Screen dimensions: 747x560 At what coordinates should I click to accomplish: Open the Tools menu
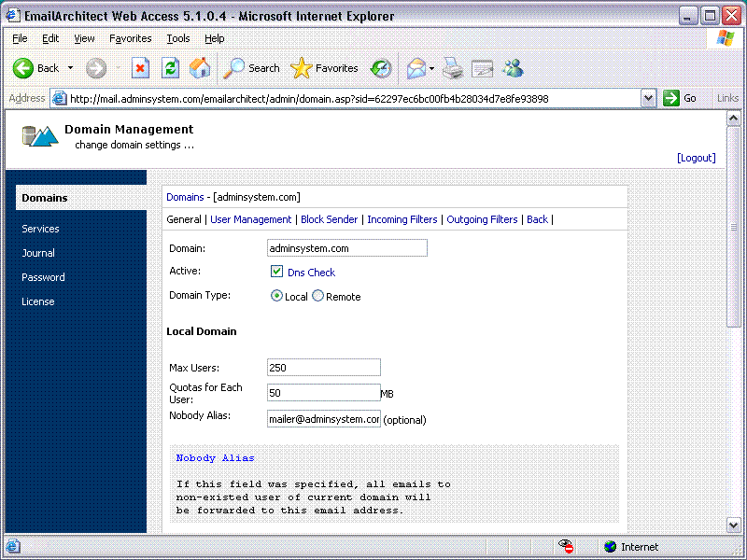178,38
